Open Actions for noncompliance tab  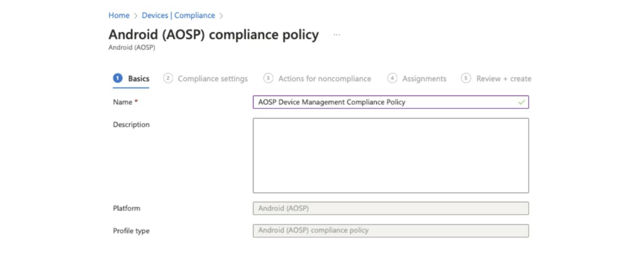(324, 79)
